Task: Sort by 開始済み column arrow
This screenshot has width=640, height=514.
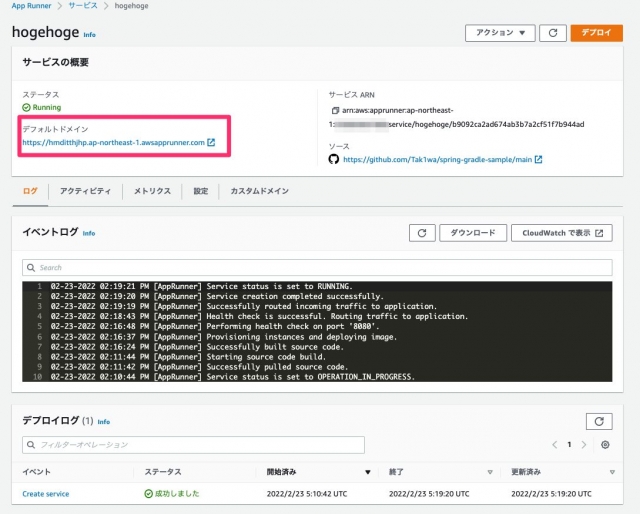Action: (x=368, y=472)
